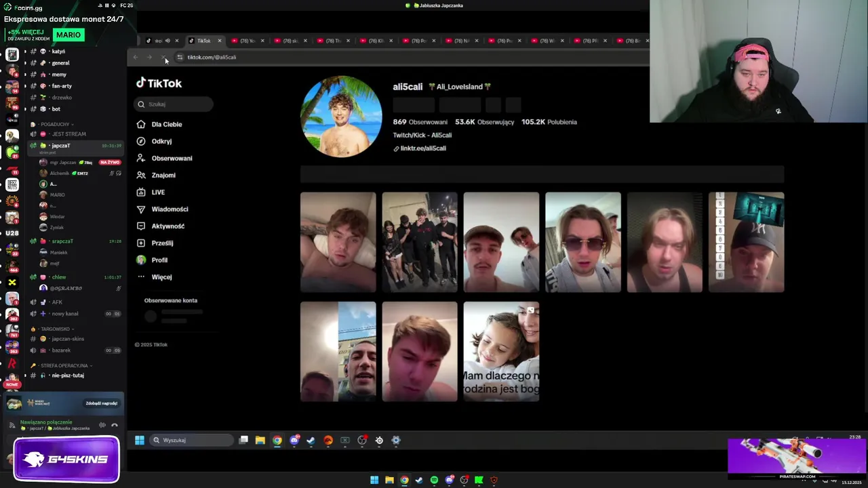This screenshot has width=868, height=488.
Task: Open the #nie-pisz-tutaj channel
Action: (x=68, y=375)
